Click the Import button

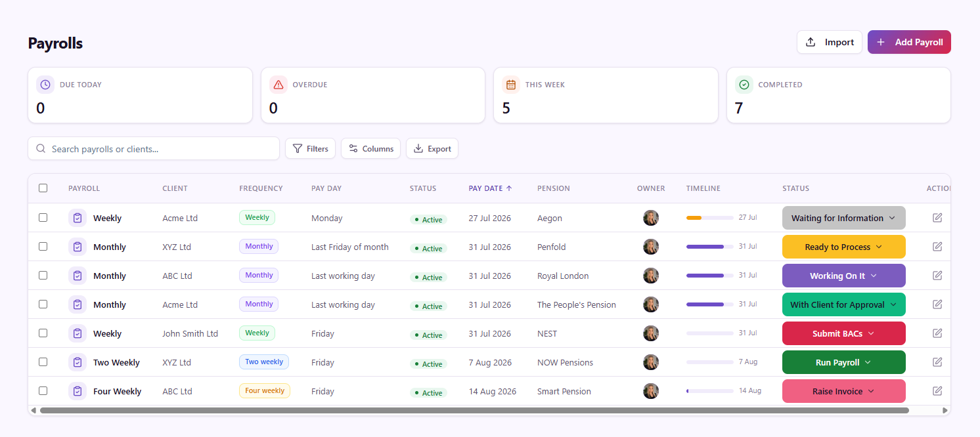[830, 42]
